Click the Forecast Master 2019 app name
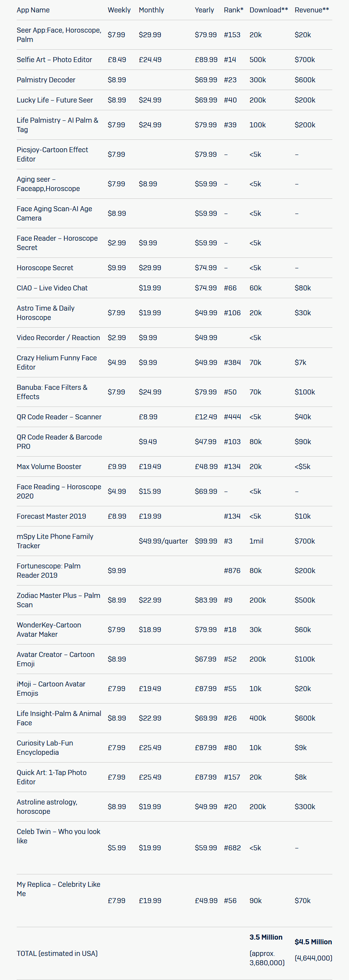 [x=51, y=516]
